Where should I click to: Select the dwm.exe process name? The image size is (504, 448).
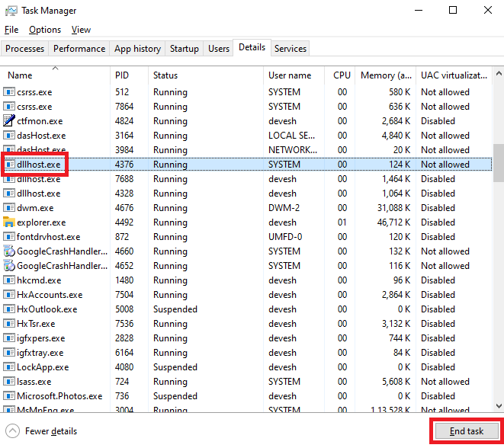coord(35,208)
